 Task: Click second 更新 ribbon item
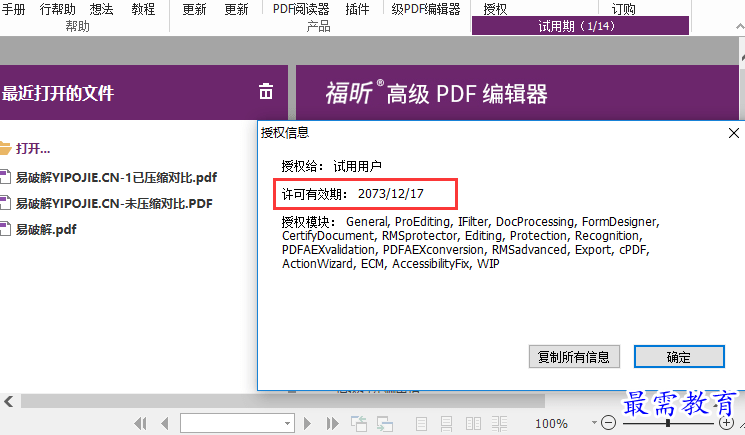[236, 9]
